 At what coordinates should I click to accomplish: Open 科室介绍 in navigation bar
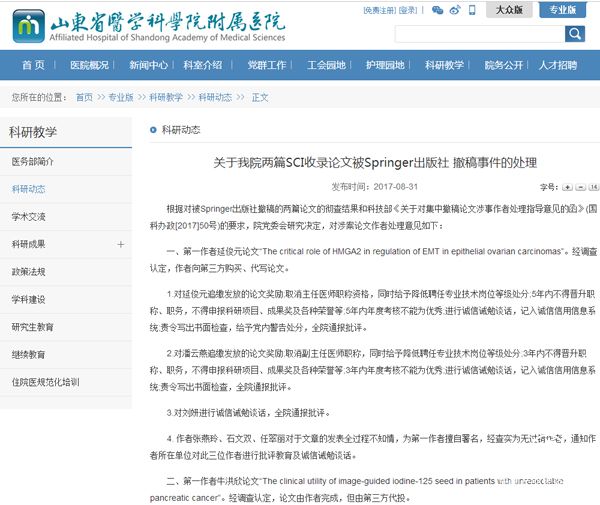coord(202,65)
